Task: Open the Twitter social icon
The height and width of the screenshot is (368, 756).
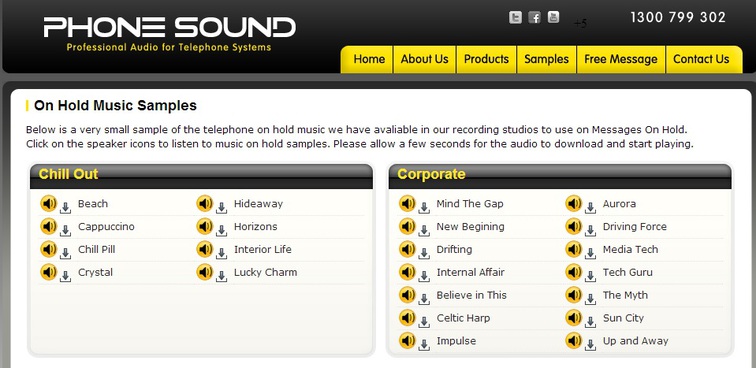Action: 515,18
